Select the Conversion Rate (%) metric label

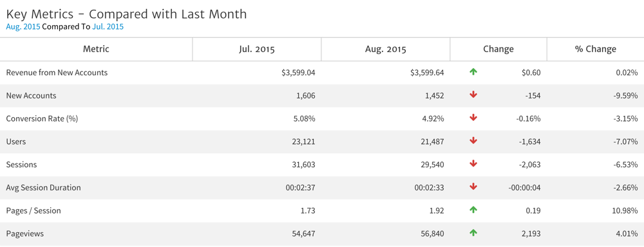point(42,118)
